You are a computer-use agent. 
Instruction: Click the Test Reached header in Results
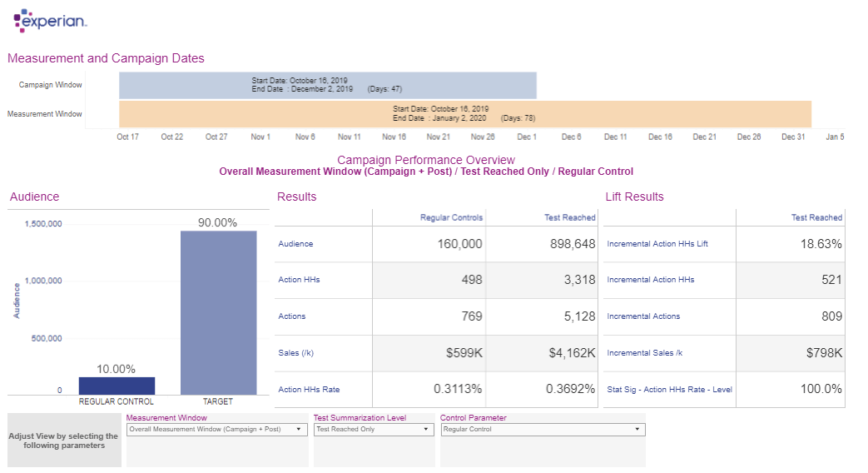tap(570, 217)
